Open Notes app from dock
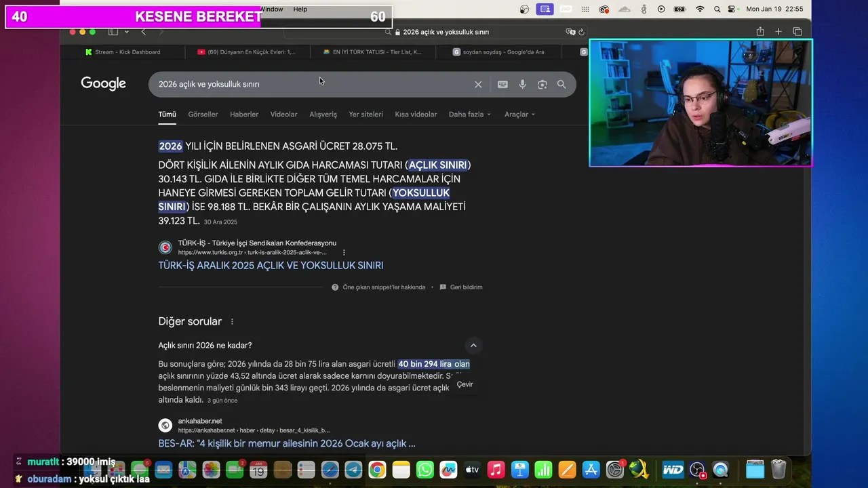This screenshot has width=868, height=488. (x=401, y=469)
